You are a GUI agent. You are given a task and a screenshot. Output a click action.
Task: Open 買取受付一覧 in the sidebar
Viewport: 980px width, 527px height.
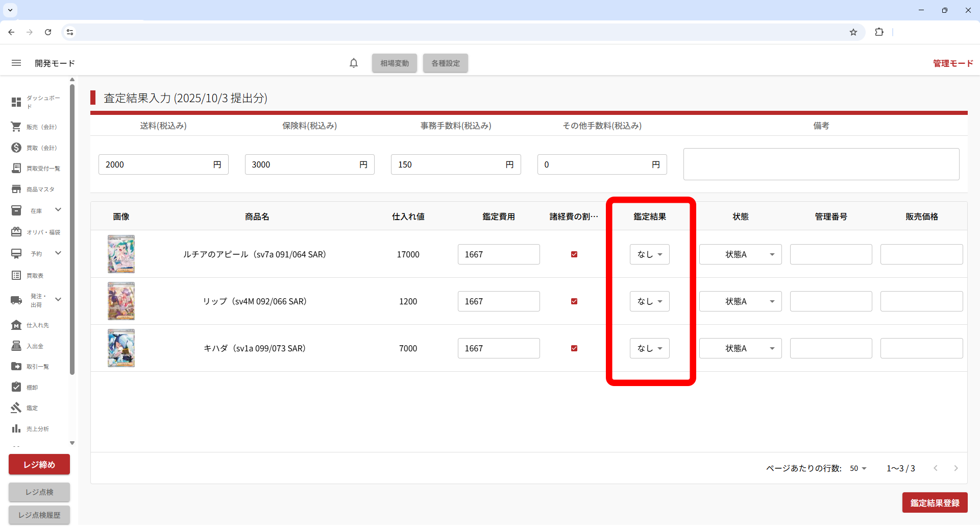tap(43, 169)
